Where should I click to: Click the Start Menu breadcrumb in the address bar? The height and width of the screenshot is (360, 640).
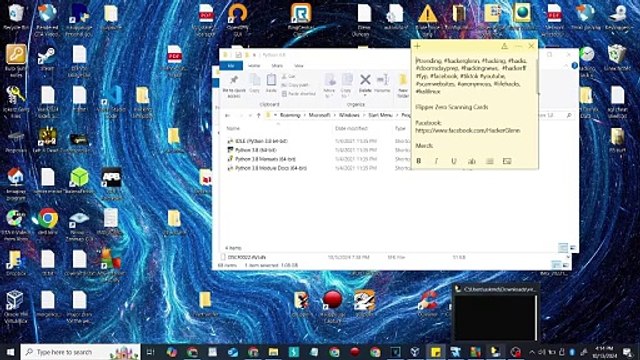tap(380, 116)
